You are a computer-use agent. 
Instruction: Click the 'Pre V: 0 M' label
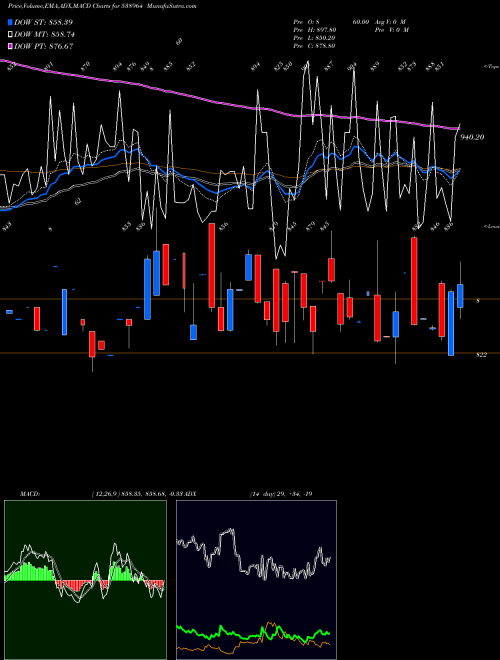coord(391,30)
